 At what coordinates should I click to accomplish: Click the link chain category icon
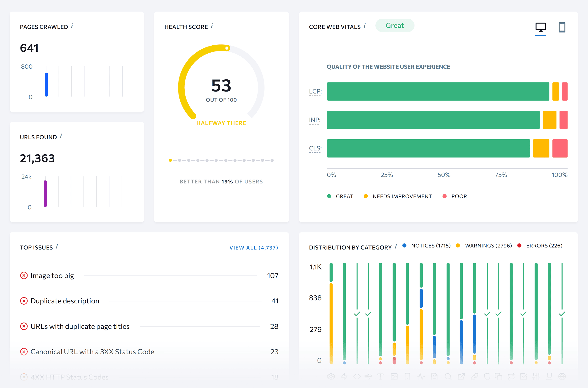click(x=475, y=376)
